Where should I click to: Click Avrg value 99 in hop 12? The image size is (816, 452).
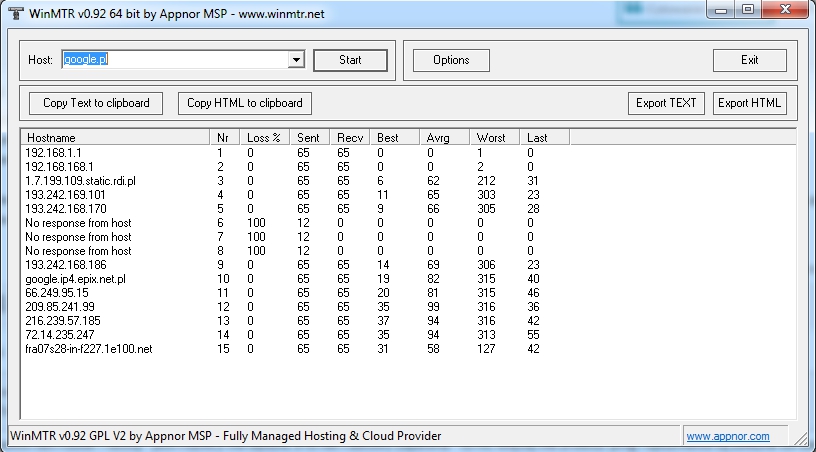tap(433, 307)
